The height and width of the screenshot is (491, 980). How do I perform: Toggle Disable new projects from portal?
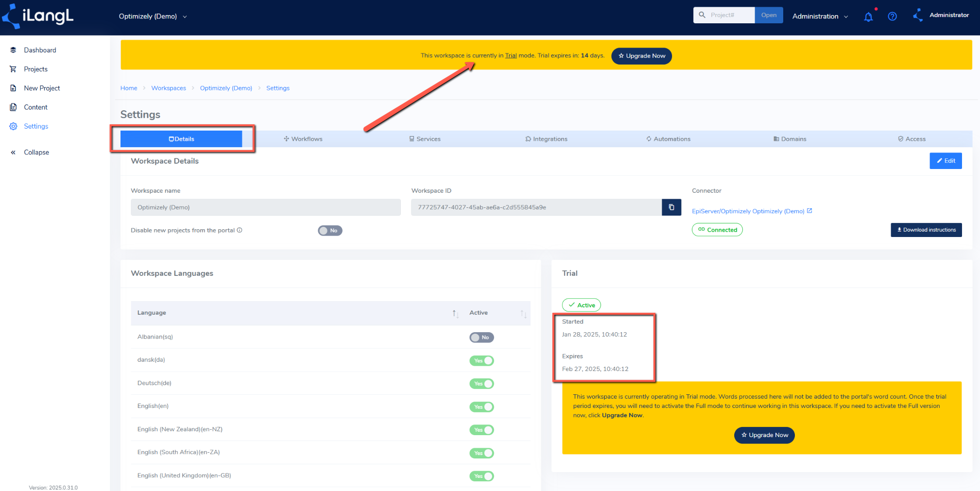pyautogui.click(x=330, y=231)
